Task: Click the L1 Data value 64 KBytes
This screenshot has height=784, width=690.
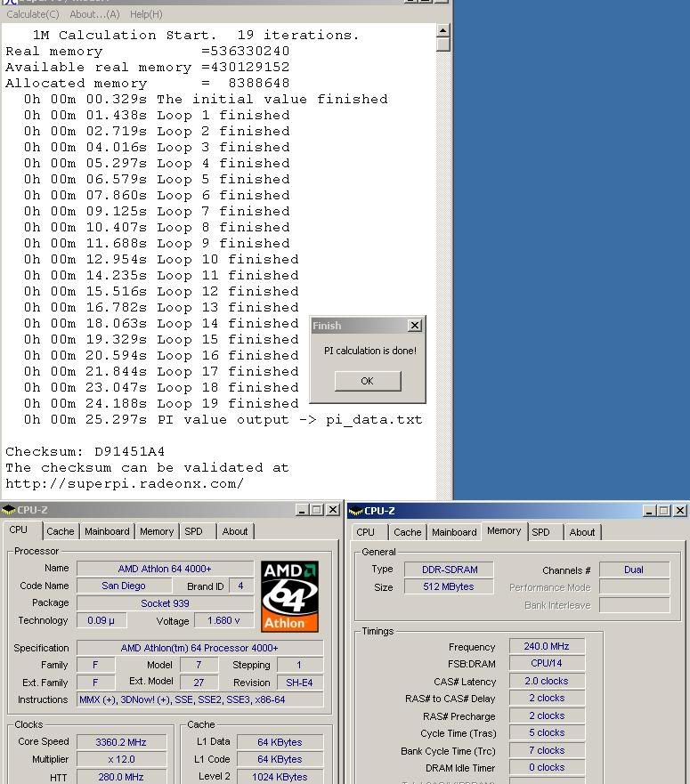Action: (280, 742)
